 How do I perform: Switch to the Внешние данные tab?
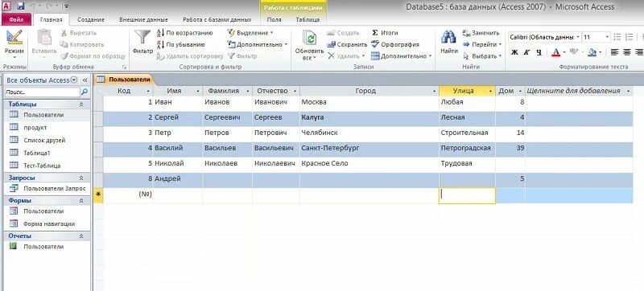pyautogui.click(x=143, y=19)
